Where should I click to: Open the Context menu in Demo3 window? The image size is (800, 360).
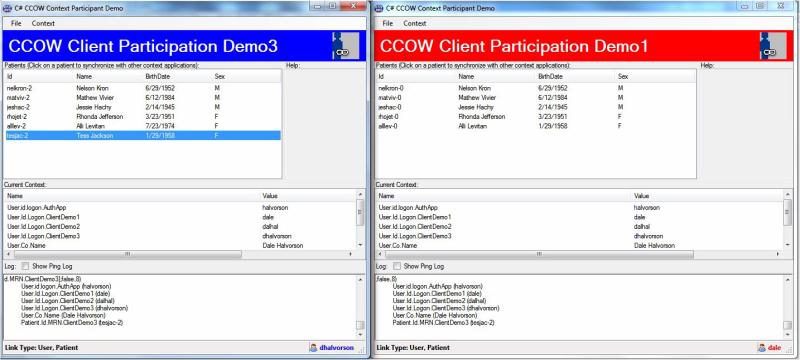pos(43,23)
